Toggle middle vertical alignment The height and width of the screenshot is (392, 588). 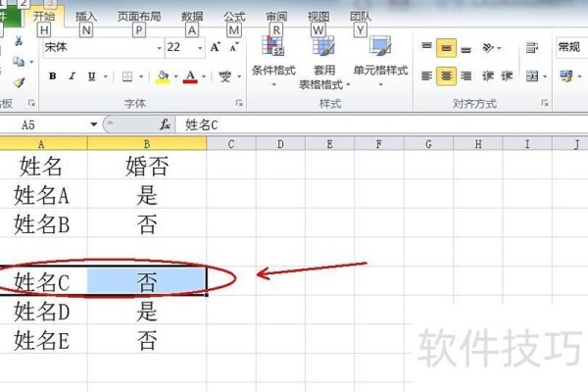(x=446, y=48)
